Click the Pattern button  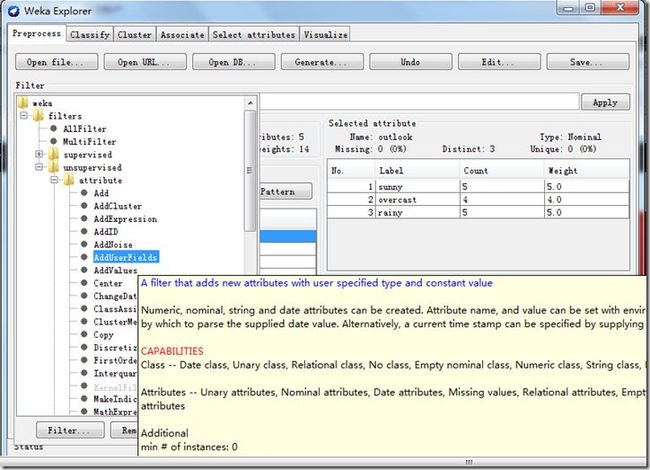point(286,191)
